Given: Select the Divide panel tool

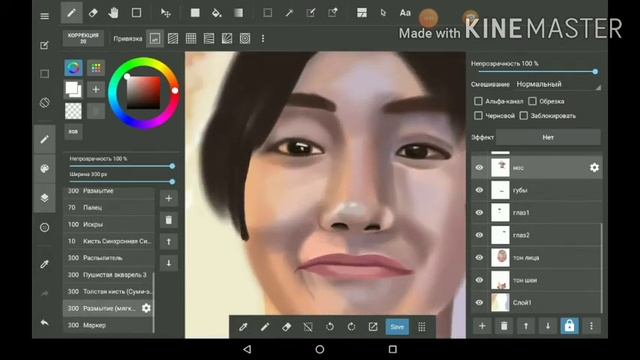Looking at the screenshot, I should (x=362, y=13).
